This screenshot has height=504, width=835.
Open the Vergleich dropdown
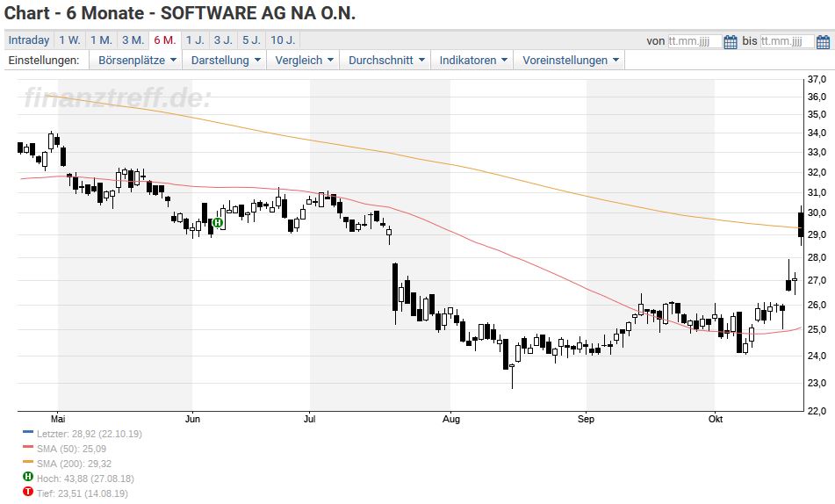pos(304,61)
